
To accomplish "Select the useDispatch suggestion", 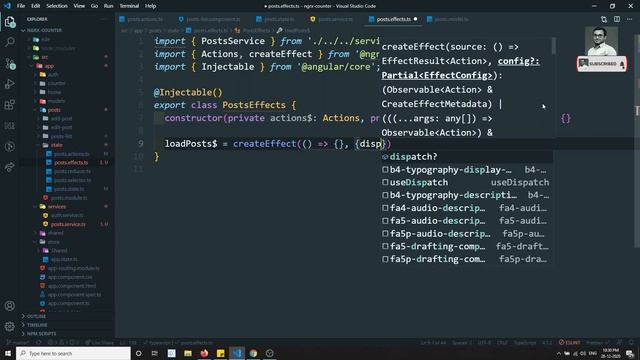I will click(467, 182).
